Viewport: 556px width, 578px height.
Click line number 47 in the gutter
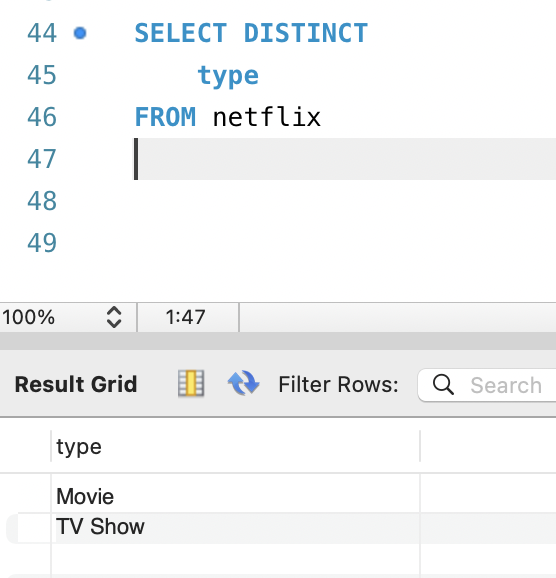pos(42,159)
